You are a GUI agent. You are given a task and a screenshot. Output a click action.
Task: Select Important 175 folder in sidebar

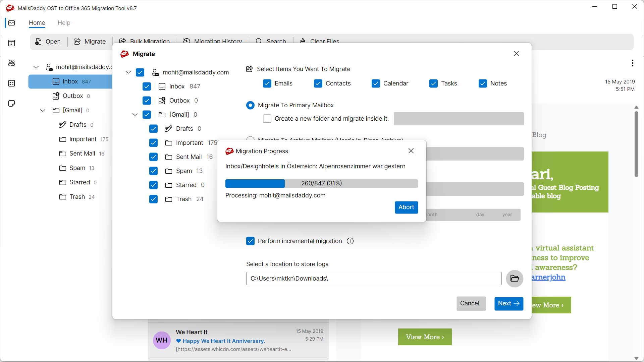pyautogui.click(x=84, y=139)
